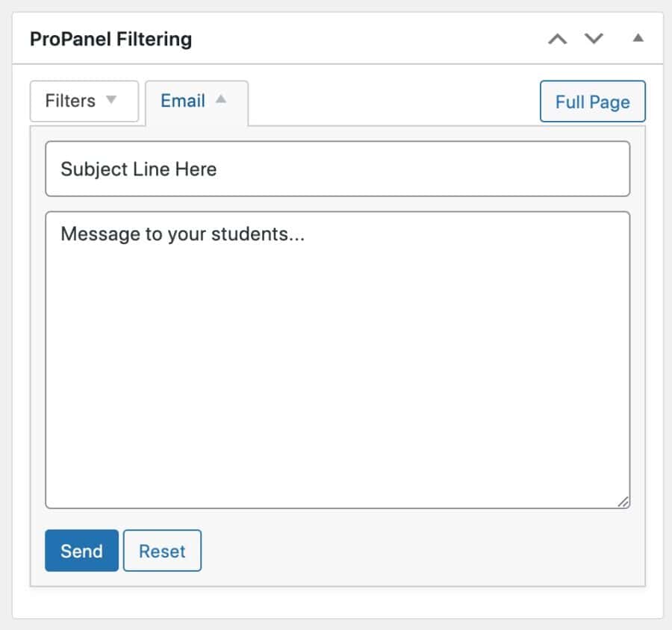Click the Reset button
This screenshot has height=630, width=672.
tap(162, 551)
